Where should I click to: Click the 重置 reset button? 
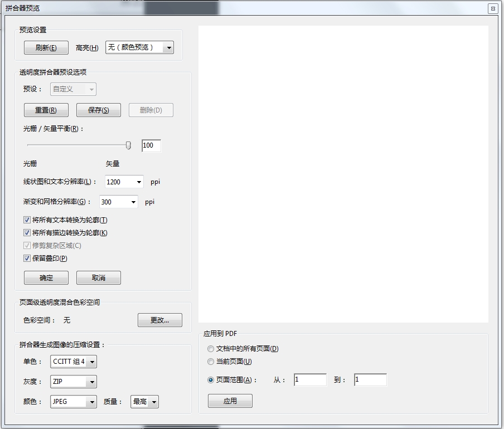click(x=46, y=110)
